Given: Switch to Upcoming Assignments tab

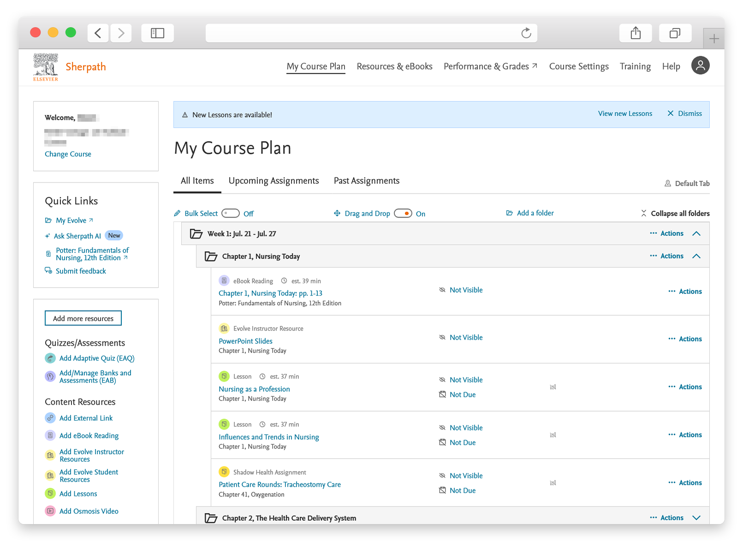Looking at the screenshot, I should click(273, 181).
